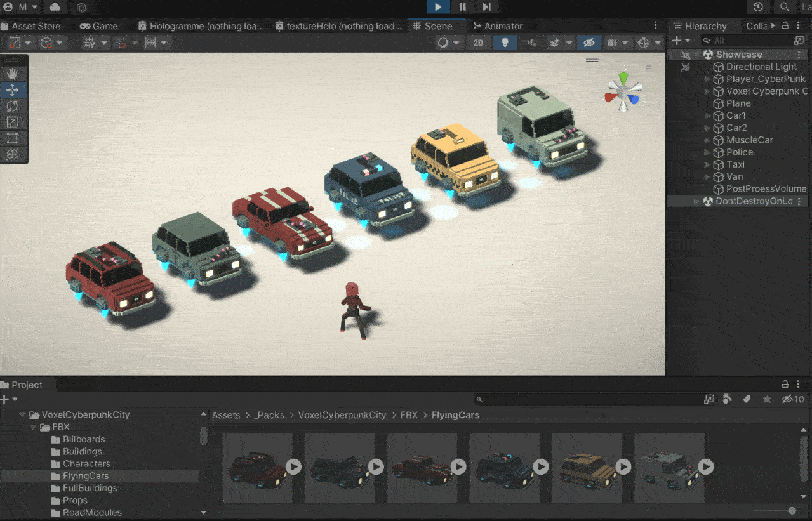Toggle scene lighting on or off
The image size is (812, 521).
click(505, 43)
